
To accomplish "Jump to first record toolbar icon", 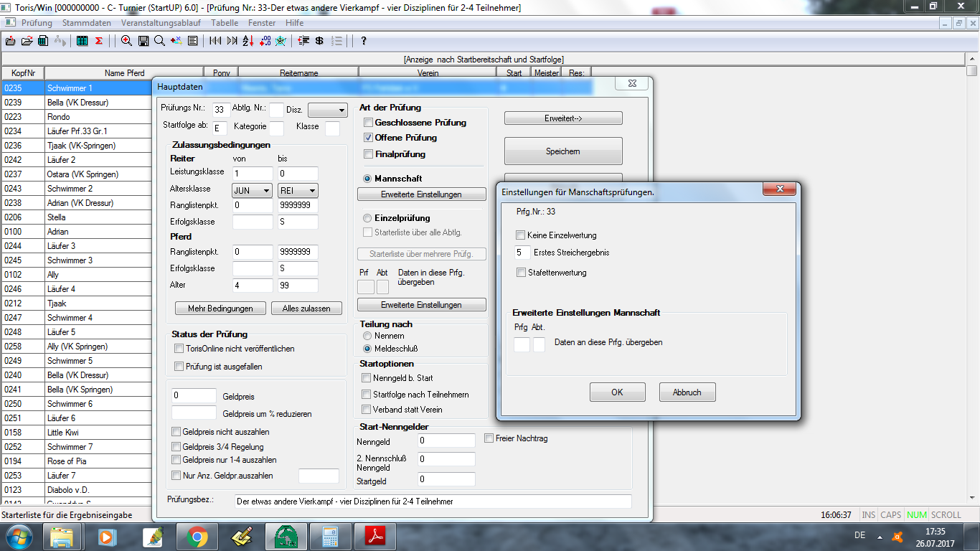I will [x=215, y=41].
